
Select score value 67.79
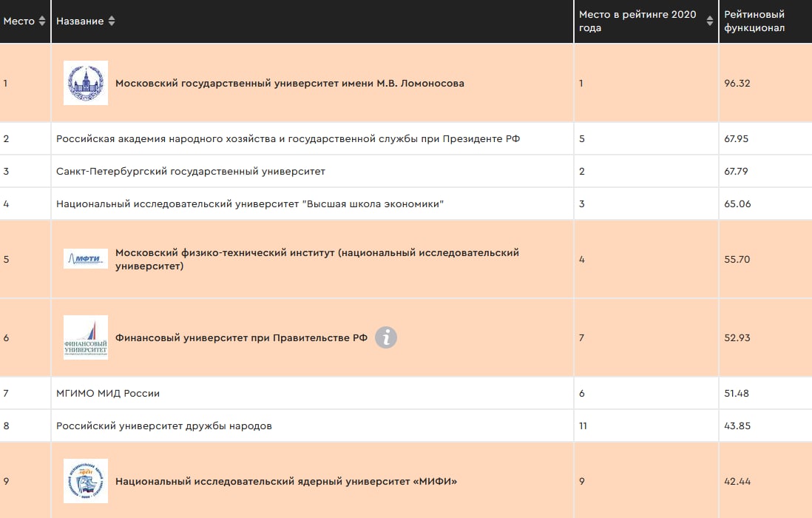tap(736, 172)
